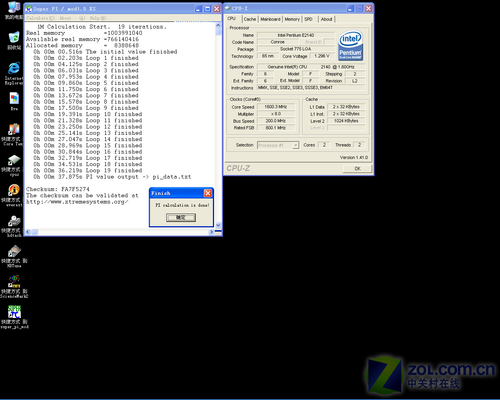Click the Super PI horizontal scrollbar right arrow

[x=211, y=232]
